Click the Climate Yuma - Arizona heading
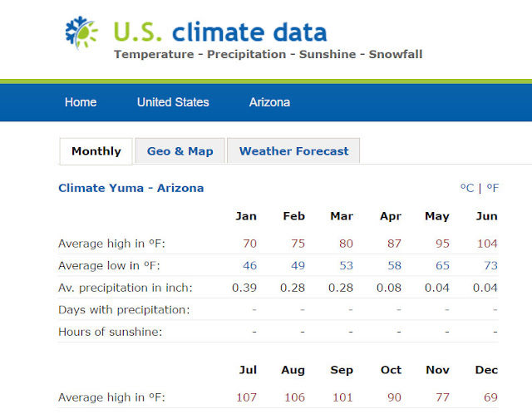Screen dimensions: 532x414 131,188
